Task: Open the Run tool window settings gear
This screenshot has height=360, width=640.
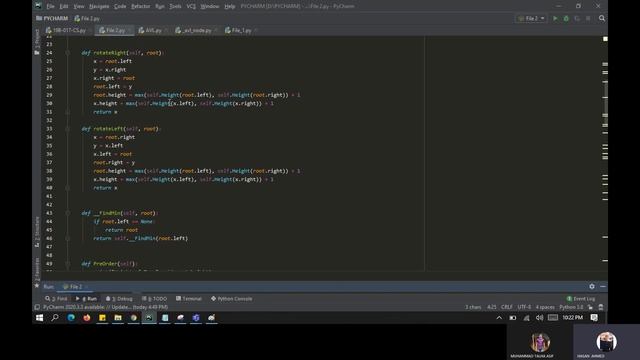Action: click(592, 287)
